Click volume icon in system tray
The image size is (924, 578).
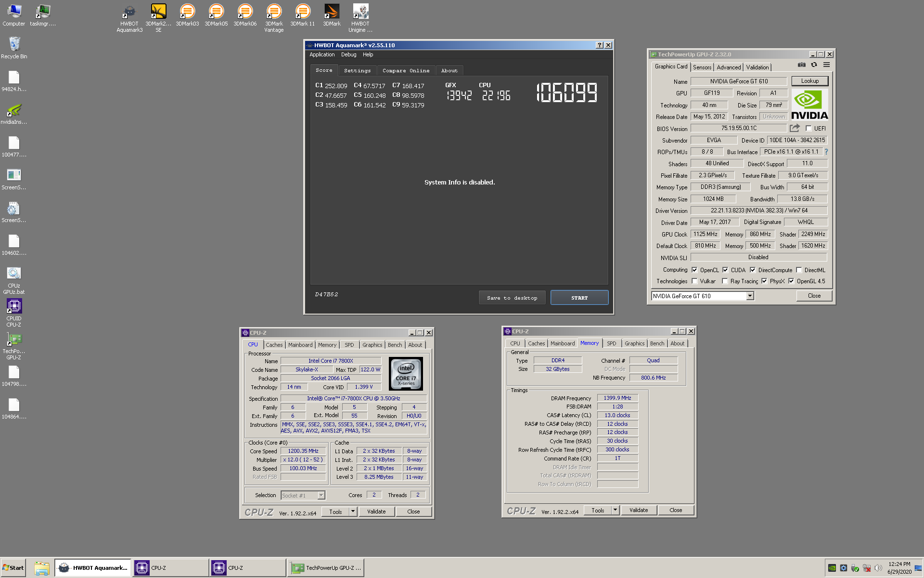878,568
